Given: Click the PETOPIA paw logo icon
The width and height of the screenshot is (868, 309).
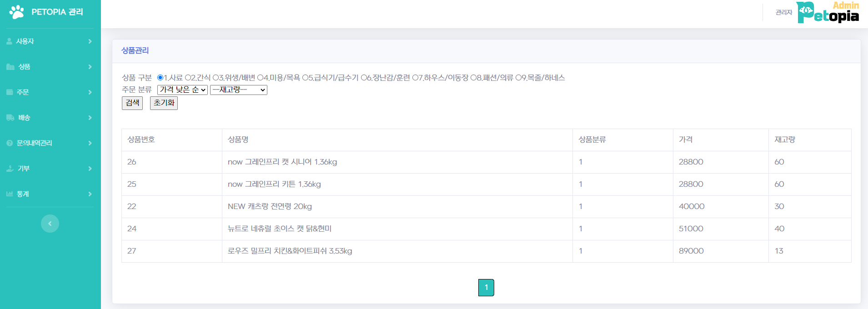Looking at the screenshot, I should (17, 12).
